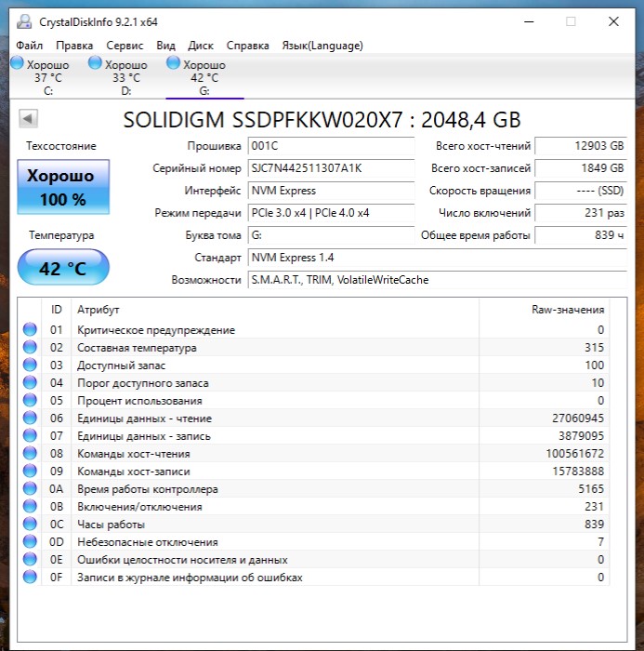Click the Буква тома field G:
This screenshot has width=644, height=651.
click(x=331, y=235)
